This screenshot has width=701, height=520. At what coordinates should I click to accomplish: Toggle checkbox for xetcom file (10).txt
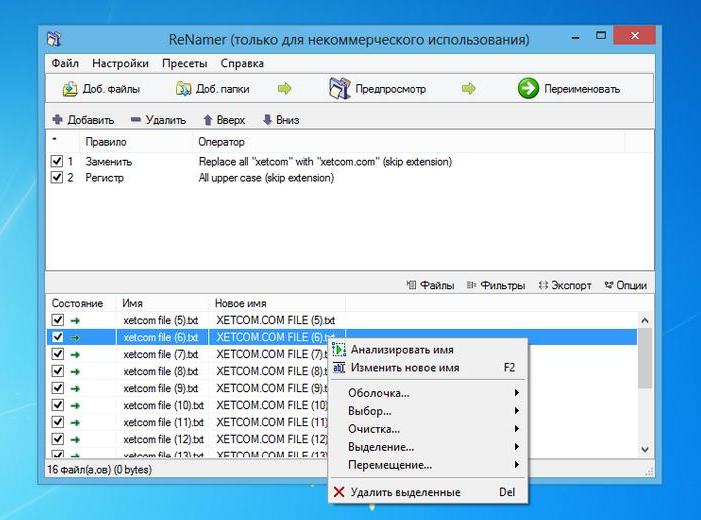coord(58,405)
